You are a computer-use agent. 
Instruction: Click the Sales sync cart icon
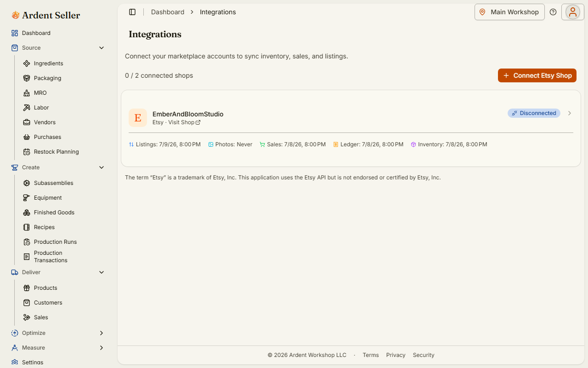tap(262, 144)
